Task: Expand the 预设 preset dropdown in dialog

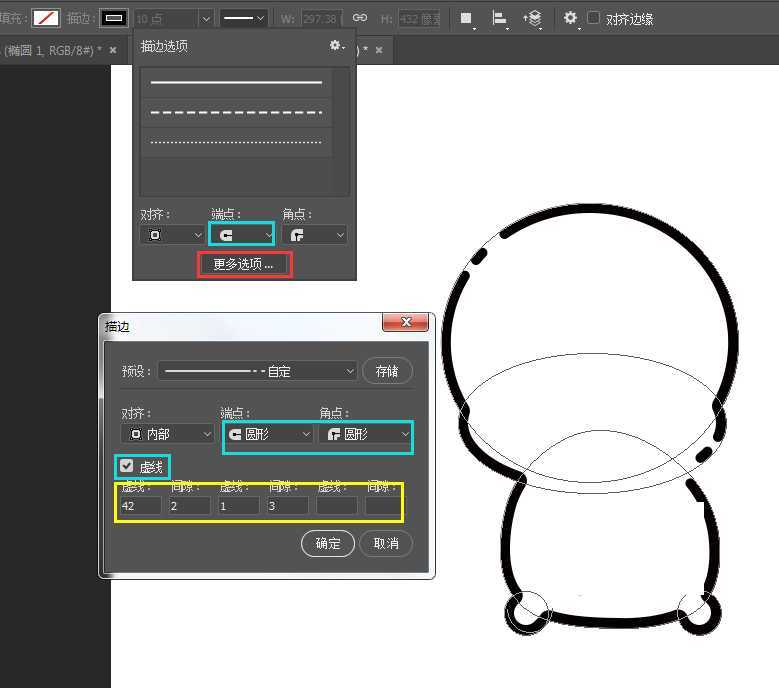Action: tap(257, 371)
